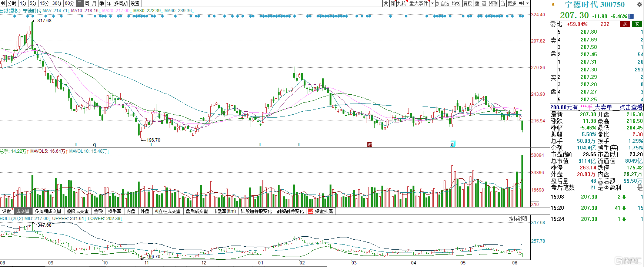Click the 发 icon in the top toolbar

click(386, 3)
